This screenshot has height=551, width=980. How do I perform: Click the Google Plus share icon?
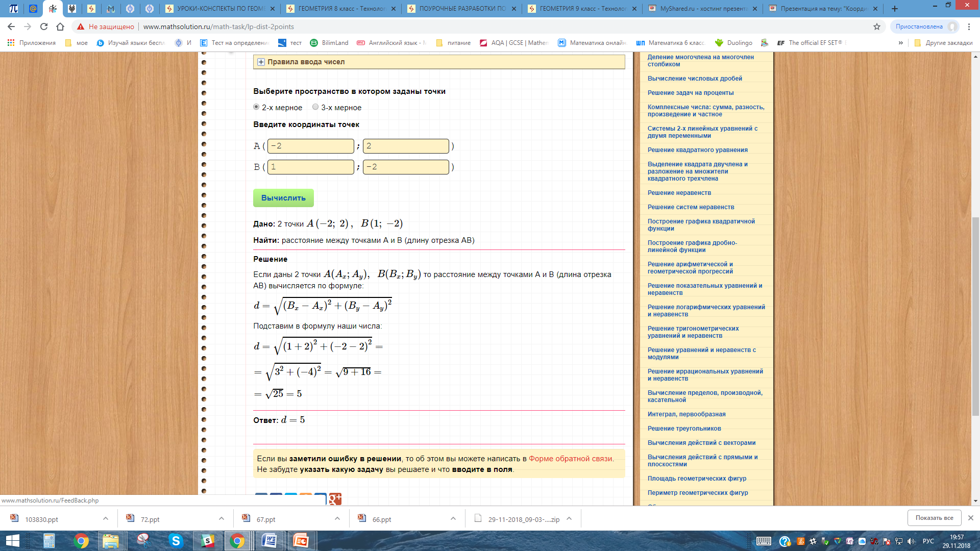click(x=335, y=499)
